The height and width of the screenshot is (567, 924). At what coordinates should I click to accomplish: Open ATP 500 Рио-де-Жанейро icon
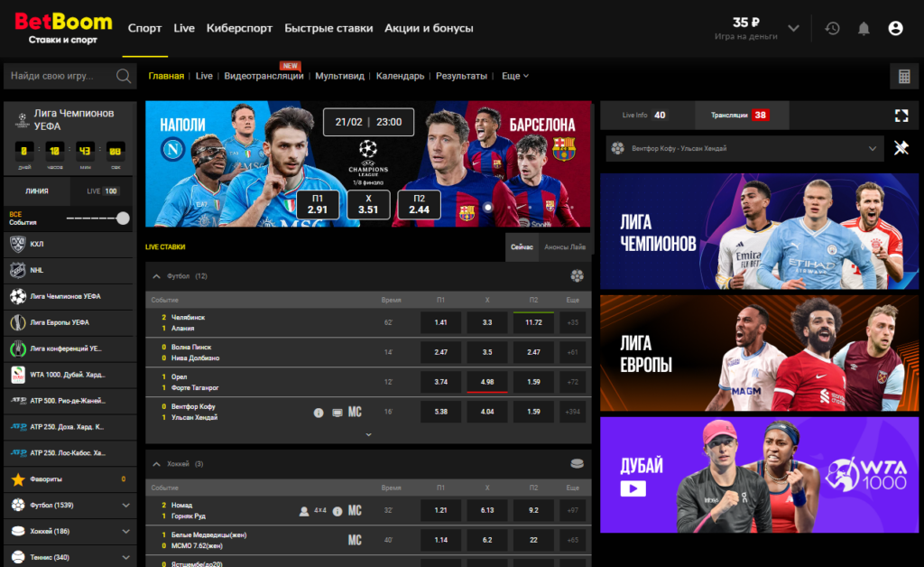coord(18,401)
